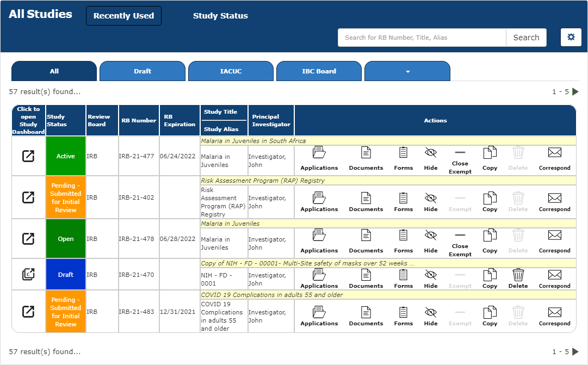Click green Open status cell

pos(66,239)
